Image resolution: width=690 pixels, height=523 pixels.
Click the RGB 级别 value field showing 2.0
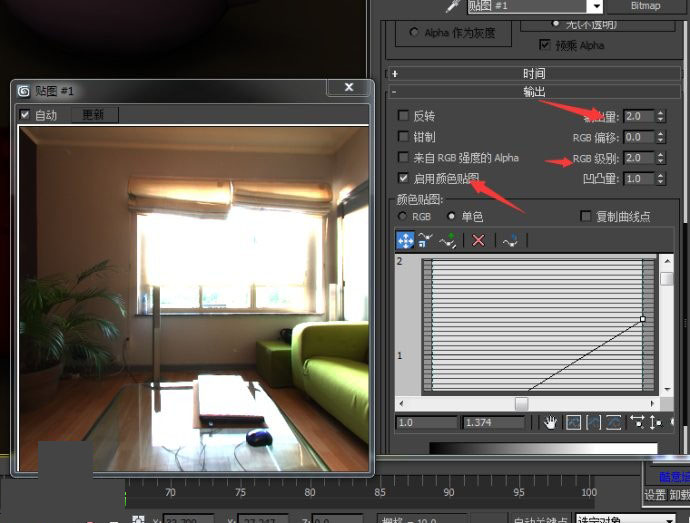639,158
